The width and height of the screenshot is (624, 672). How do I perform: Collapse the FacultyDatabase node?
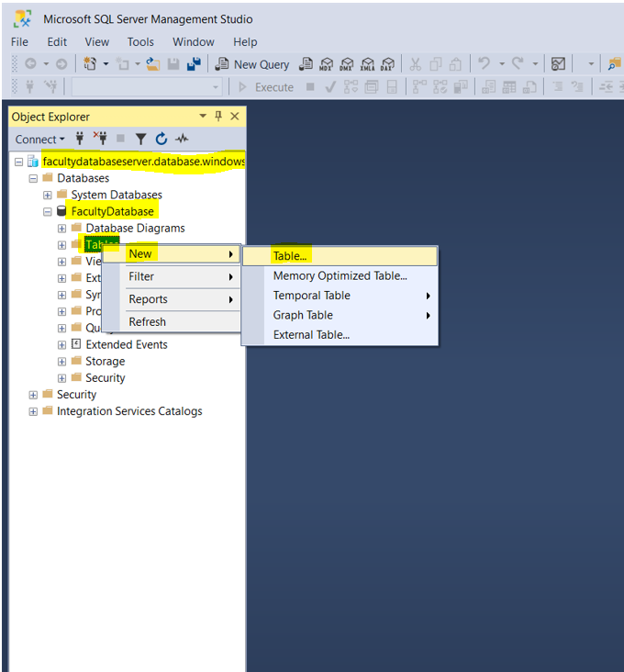coord(48,212)
